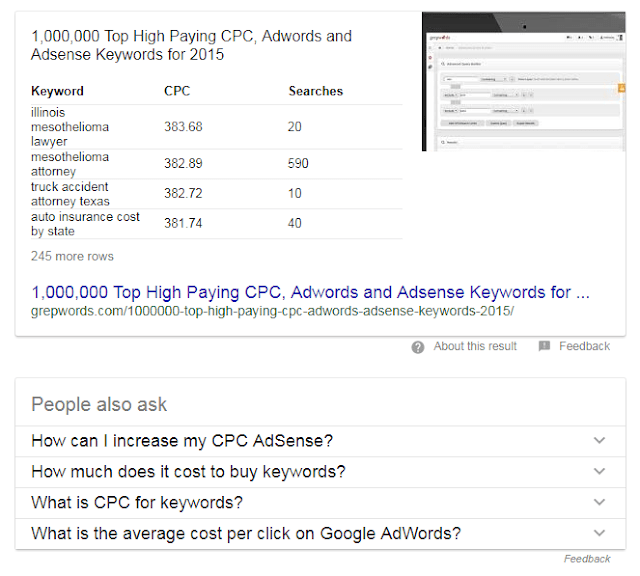This screenshot has height=576, width=640.
Task: Click the 590 searches value
Action: [298, 163]
